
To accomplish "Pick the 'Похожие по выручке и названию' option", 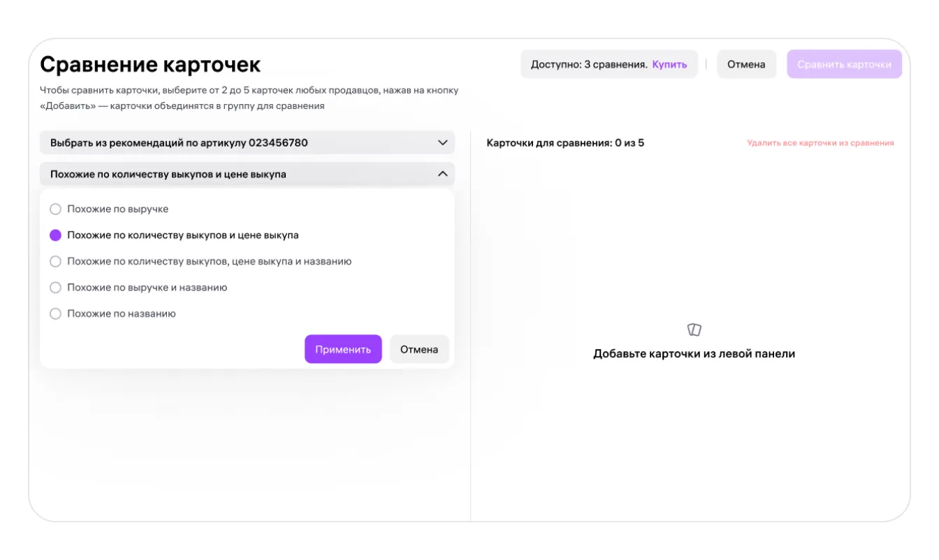I will [x=56, y=287].
